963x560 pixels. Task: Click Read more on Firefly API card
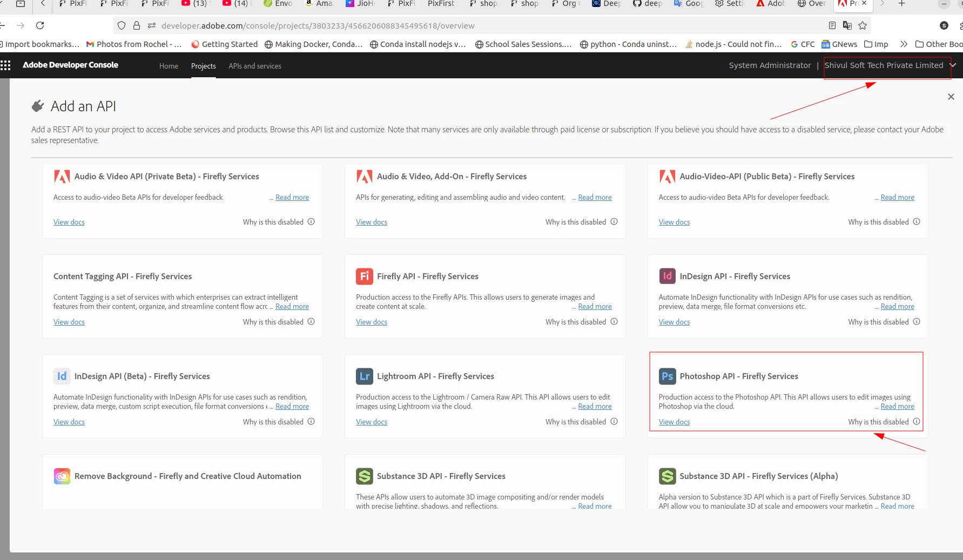(595, 306)
